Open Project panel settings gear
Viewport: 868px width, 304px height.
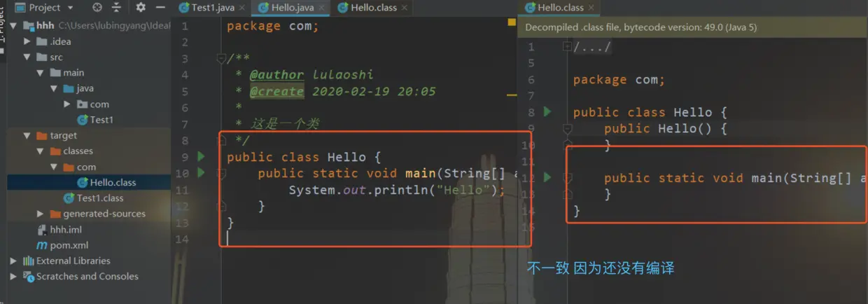coord(141,8)
